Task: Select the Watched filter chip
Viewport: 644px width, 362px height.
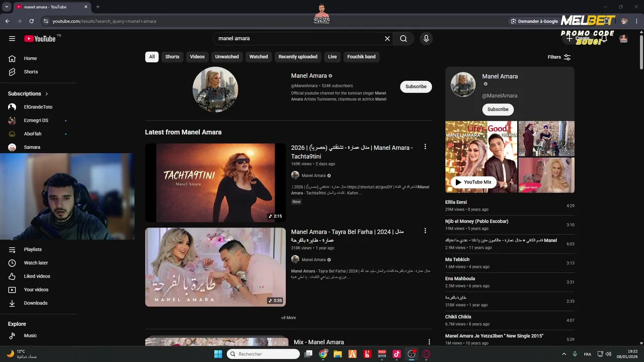Action: pyautogui.click(x=259, y=57)
